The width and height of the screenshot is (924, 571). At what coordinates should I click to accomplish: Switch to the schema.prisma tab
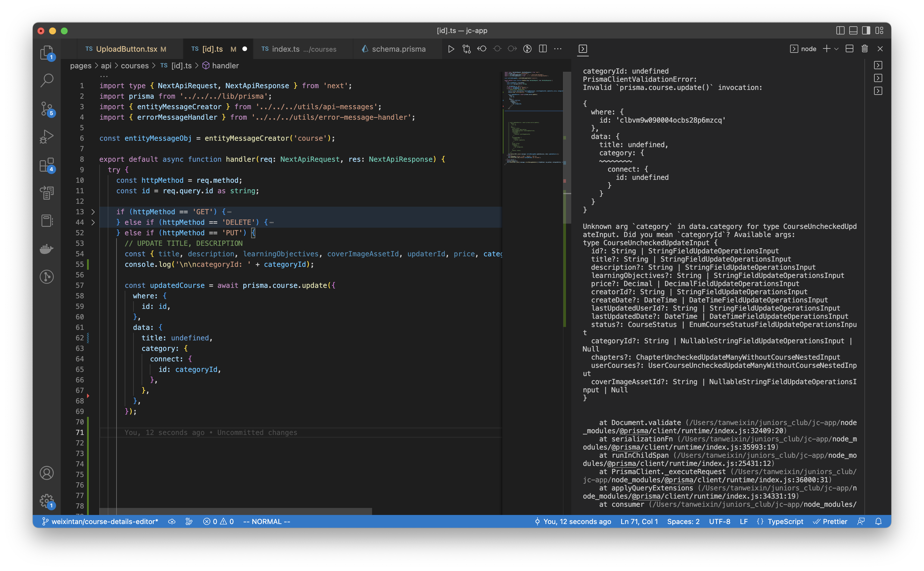398,49
